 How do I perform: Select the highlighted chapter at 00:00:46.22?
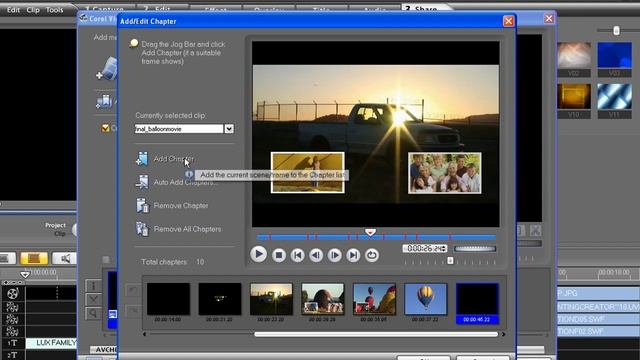(x=477, y=303)
